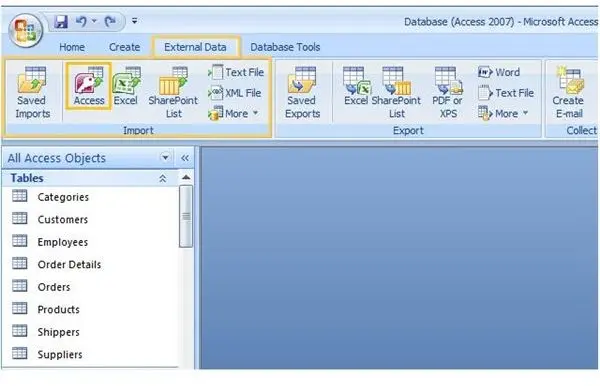Select the Categories table
The width and height of the screenshot is (600, 386).
click(91, 197)
